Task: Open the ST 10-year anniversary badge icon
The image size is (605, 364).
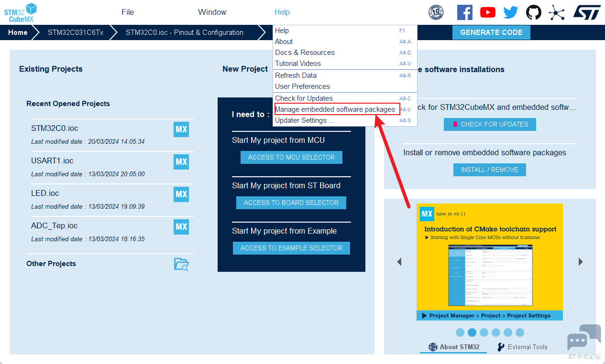Action: pyautogui.click(x=436, y=12)
